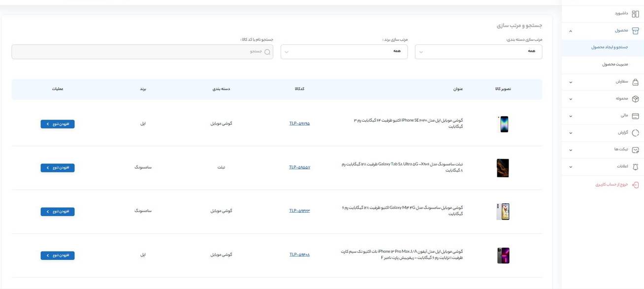Click the سفارش shopping bag icon
Screen dimensions: 644x289
[x=635, y=82]
